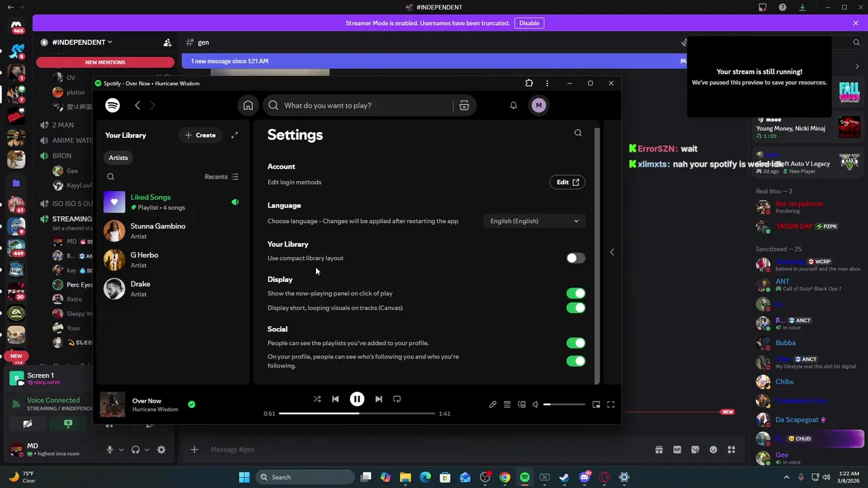Open Discord user settings gear
The height and width of the screenshot is (488, 868).
(x=161, y=449)
